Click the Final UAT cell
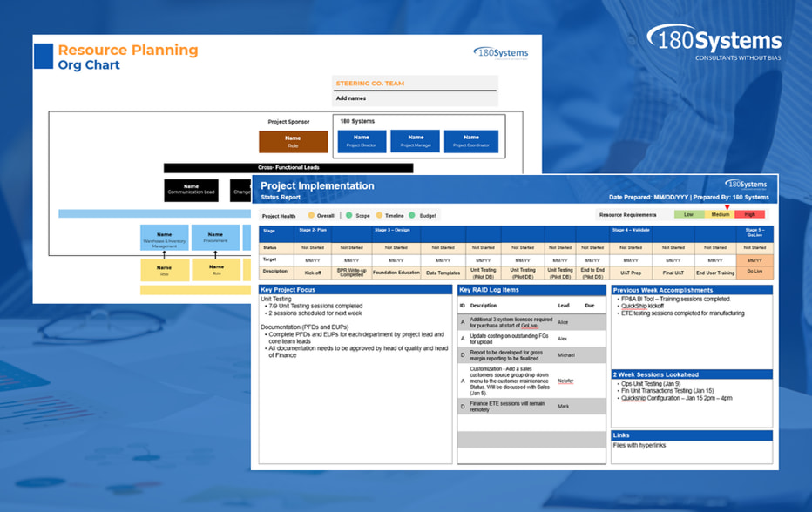The height and width of the screenshot is (512, 812). [x=673, y=273]
